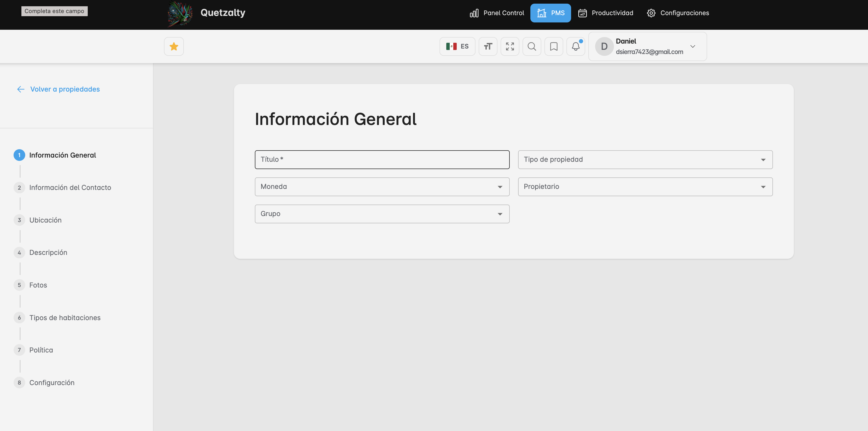868x431 pixels.
Task: Click into the Título input field
Action: pyautogui.click(x=382, y=160)
